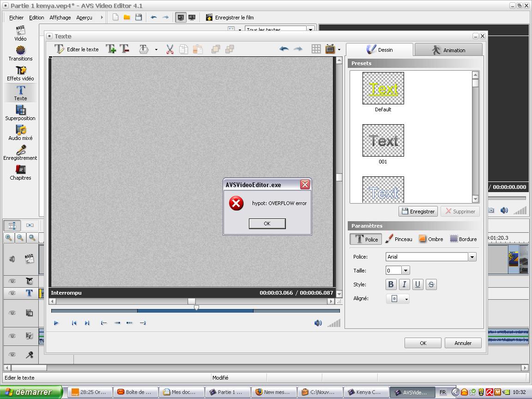This screenshot has width=532, height=399.
Task: Click the Chapitres icon
Action: click(x=20, y=170)
